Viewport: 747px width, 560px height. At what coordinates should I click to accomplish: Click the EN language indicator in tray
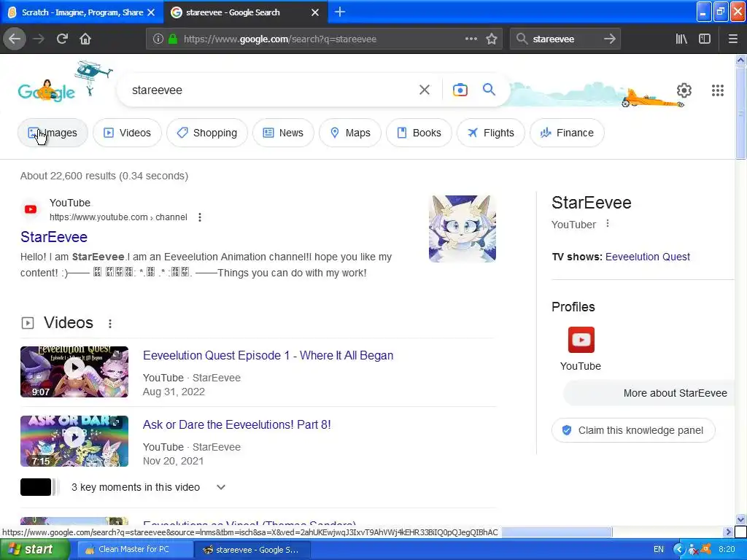659,550
